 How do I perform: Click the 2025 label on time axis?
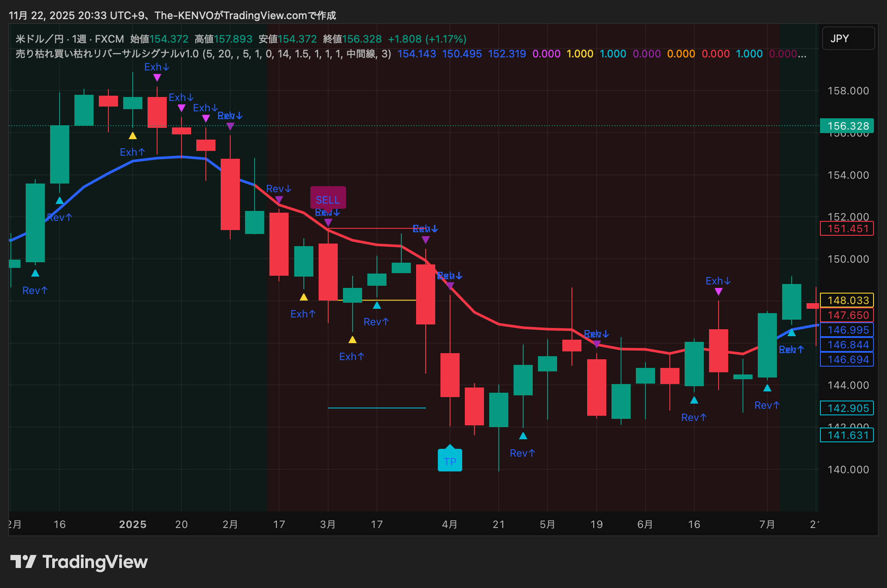pos(133,524)
